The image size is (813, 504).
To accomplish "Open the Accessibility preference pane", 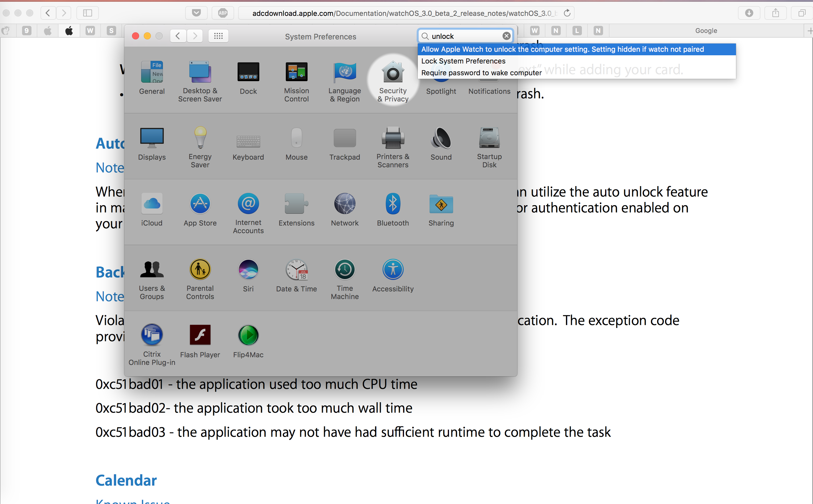I will (393, 276).
